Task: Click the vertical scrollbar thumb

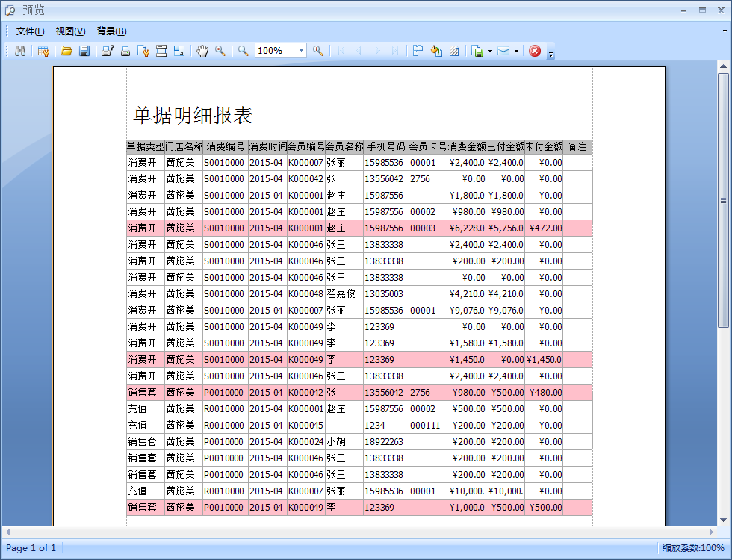Action: (723, 201)
